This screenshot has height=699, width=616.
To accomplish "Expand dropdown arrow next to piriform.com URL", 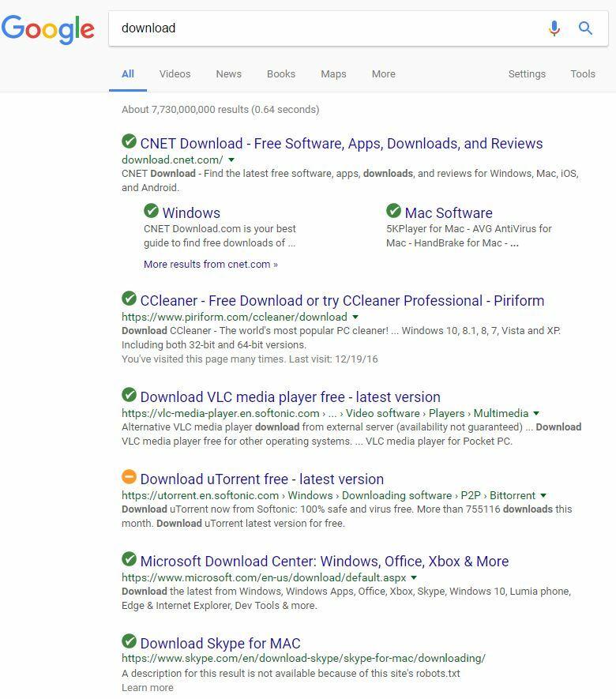I will (x=355, y=317).
